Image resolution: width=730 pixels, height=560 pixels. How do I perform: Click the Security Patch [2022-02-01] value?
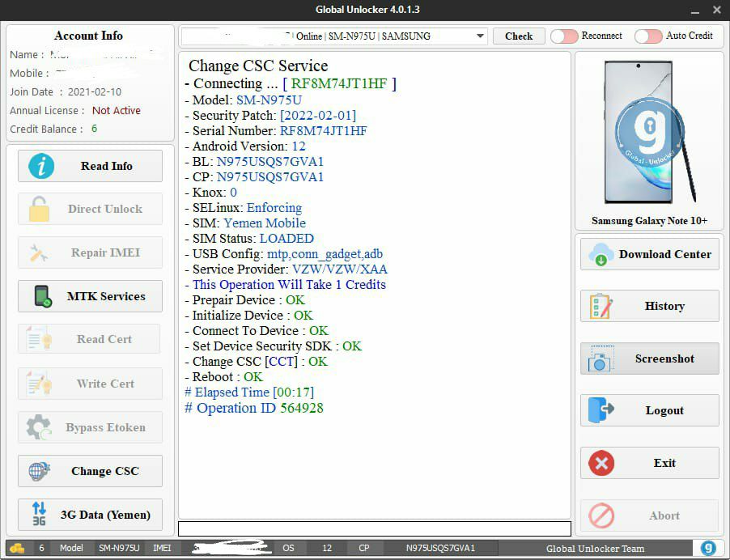(x=318, y=116)
